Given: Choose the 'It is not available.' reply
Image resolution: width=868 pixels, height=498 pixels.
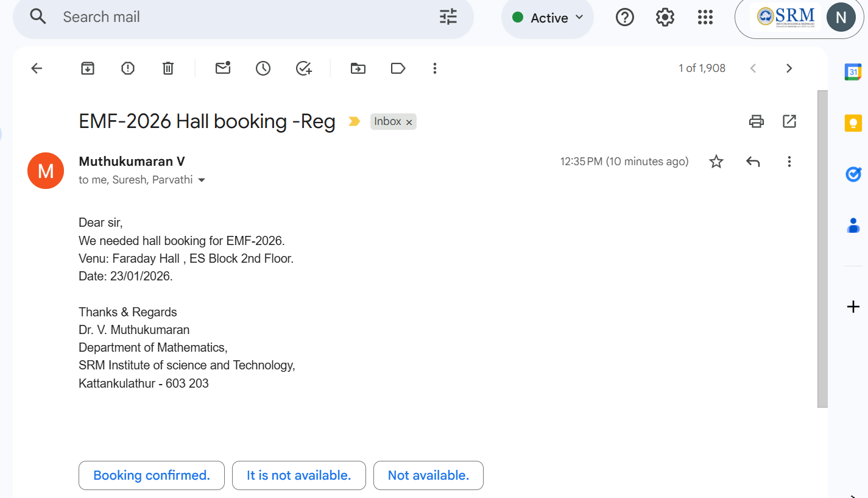Looking at the screenshot, I should pyautogui.click(x=298, y=475).
